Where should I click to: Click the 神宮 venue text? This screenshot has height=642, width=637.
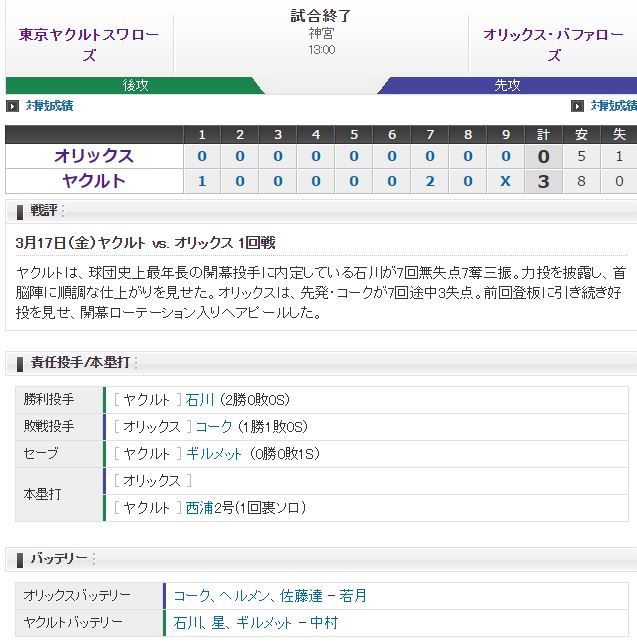pyautogui.click(x=321, y=33)
